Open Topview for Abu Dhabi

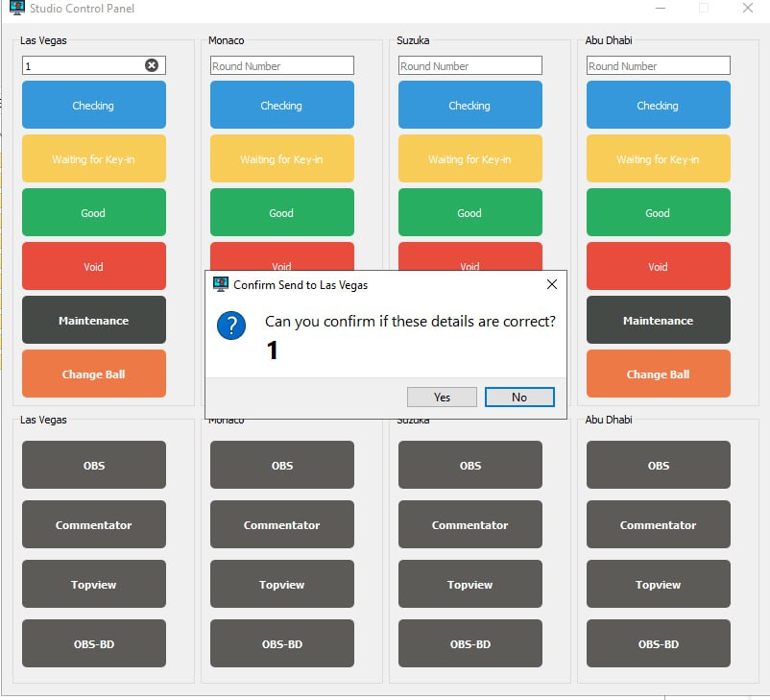point(658,584)
